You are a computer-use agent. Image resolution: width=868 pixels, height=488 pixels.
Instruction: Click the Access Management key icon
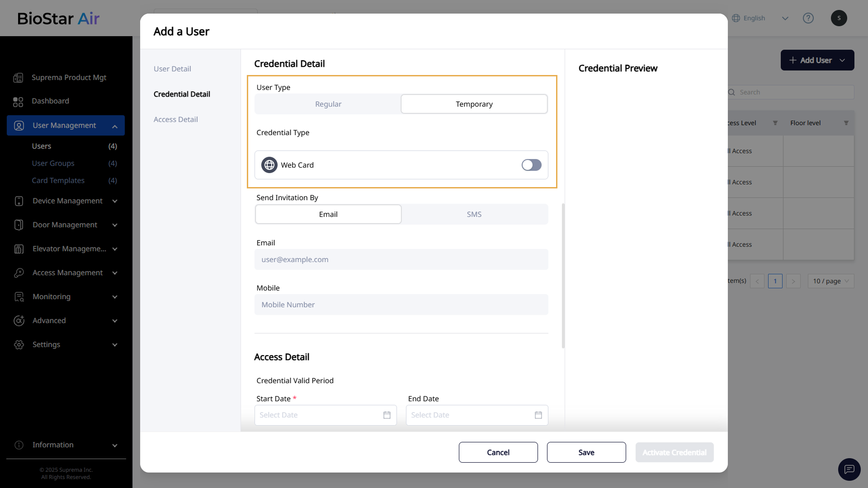pos(19,273)
